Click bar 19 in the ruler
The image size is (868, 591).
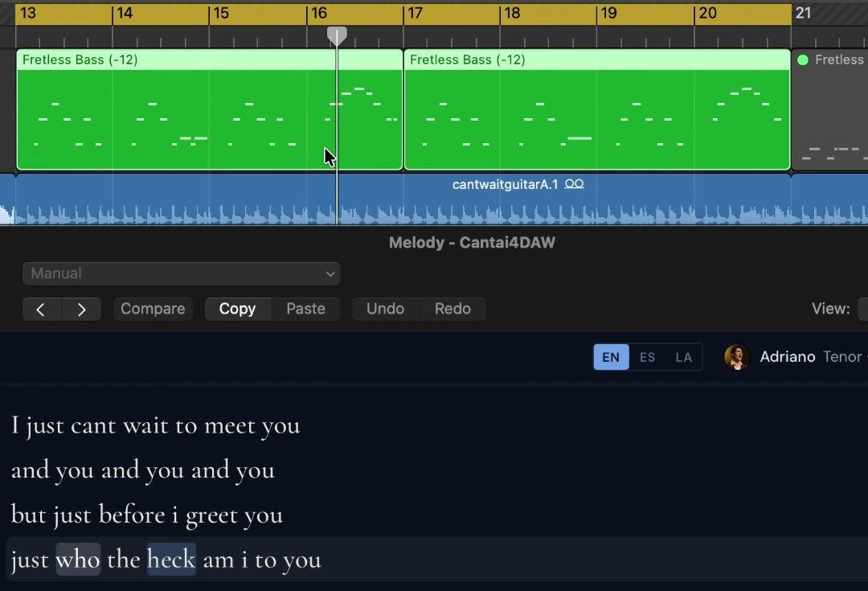pyautogui.click(x=609, y=14)
